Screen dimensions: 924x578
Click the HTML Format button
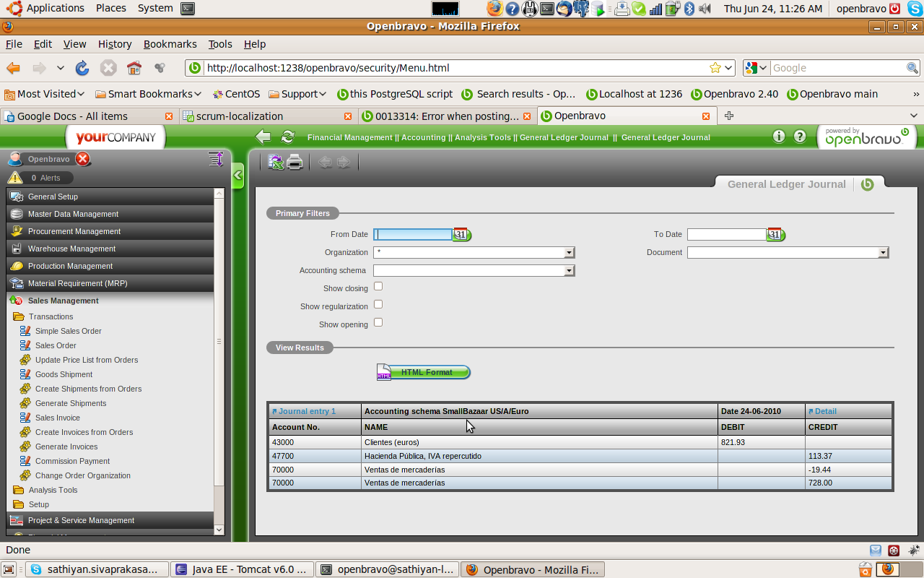(x=424, y=372)
